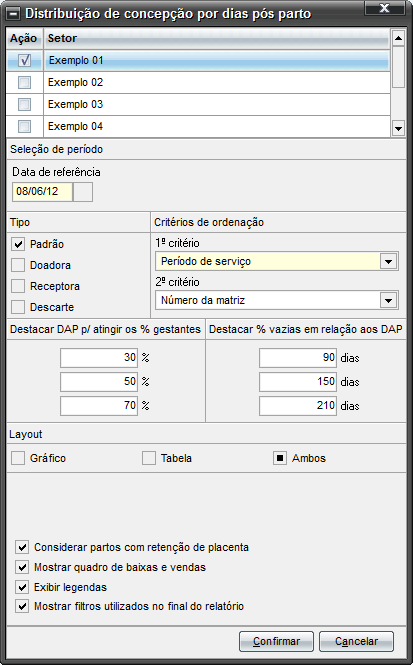Open the 2º critério Número da matriz dropdown
The image size is (413, 665).
pyautogui.click(x=388, y=301)
